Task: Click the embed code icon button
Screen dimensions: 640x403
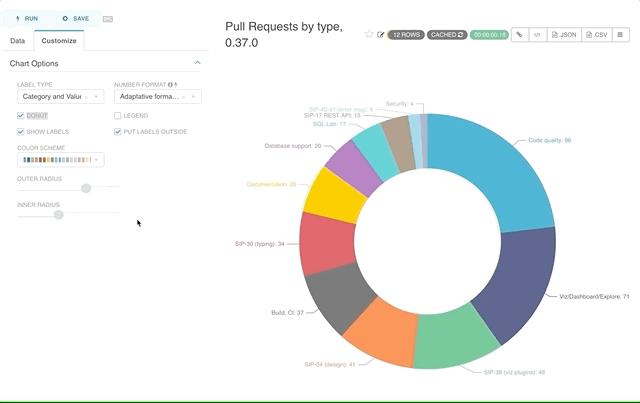Action: click(x=537, y=34)
